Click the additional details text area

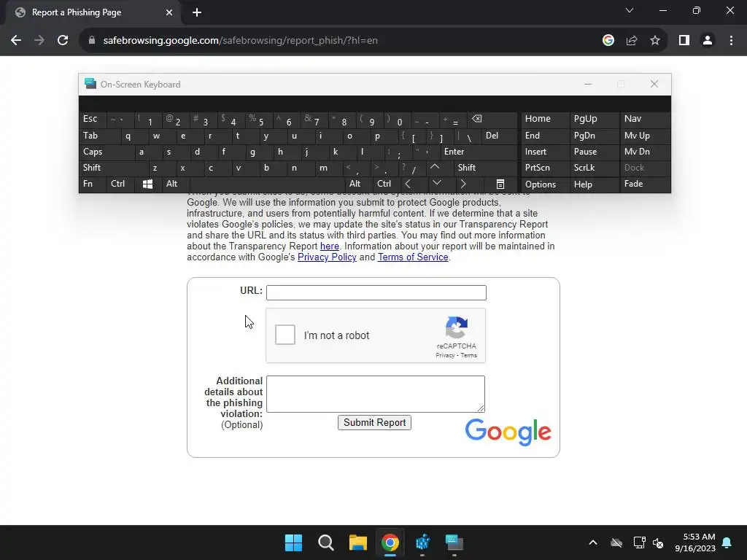coord(376,394)
